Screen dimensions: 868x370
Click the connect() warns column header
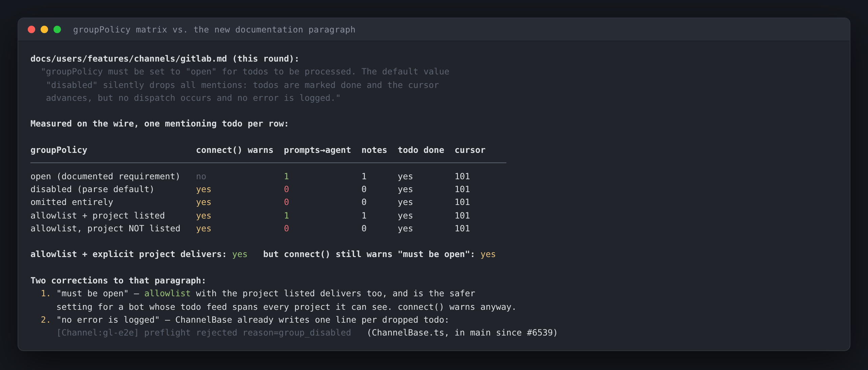tap(235, 150)
